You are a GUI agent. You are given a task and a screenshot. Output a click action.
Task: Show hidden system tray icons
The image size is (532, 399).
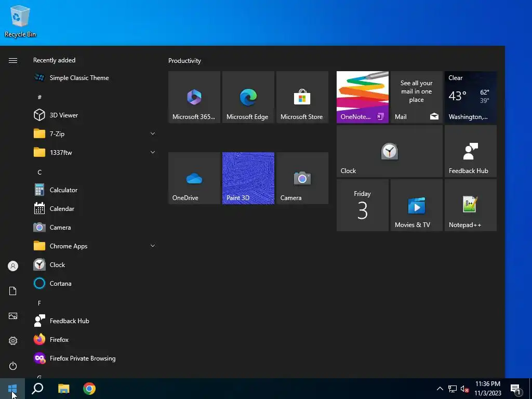[x=440, y=389]
